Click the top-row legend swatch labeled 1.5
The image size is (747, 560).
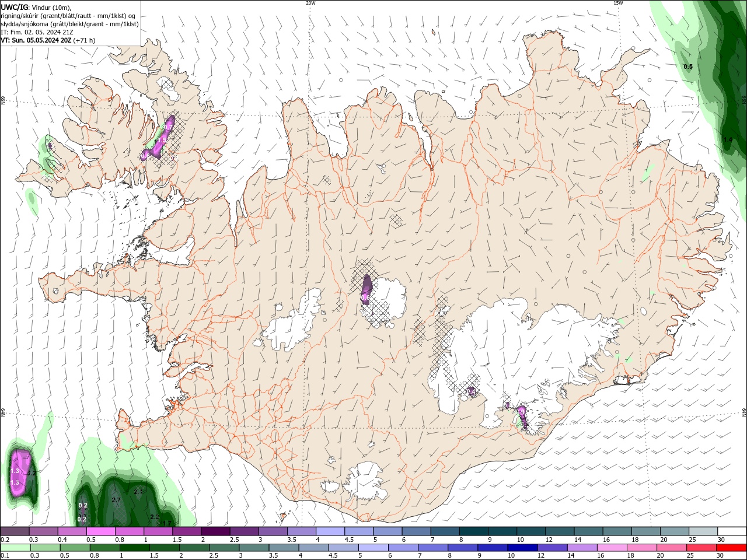186,531
